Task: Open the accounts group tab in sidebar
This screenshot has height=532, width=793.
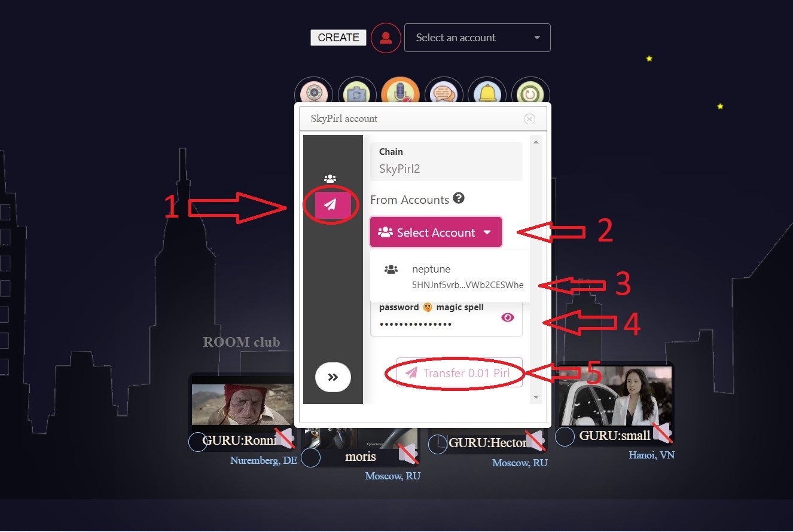Action: pyautogui.click(x=330, y=179)
